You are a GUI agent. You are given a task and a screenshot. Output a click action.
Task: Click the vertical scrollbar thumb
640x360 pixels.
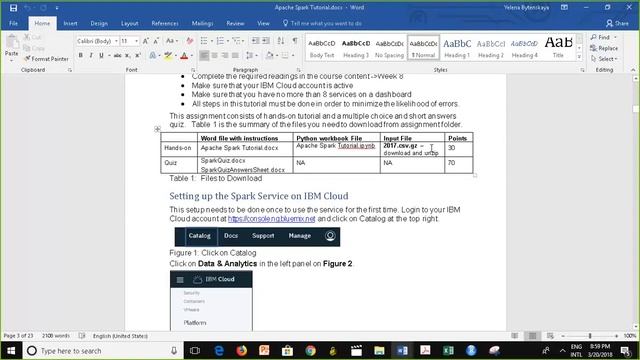[x=635, y=109]
